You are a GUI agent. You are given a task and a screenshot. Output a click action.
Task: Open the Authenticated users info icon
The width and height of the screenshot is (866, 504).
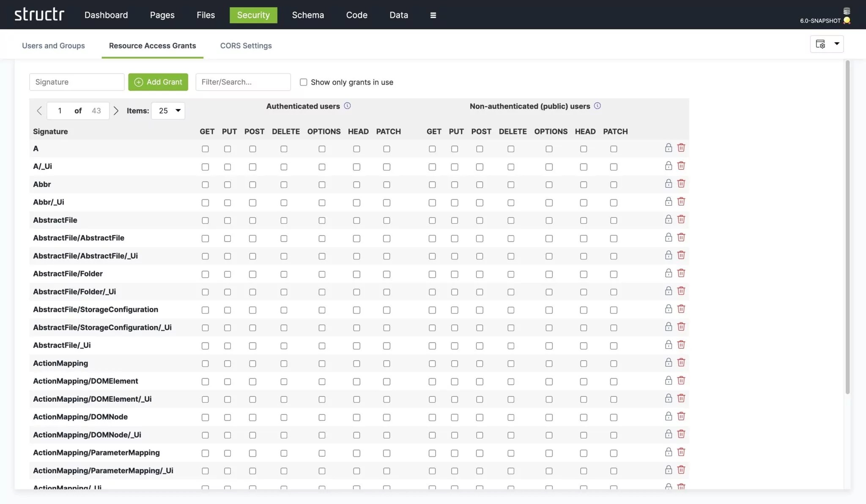click(x=347, y=106)
